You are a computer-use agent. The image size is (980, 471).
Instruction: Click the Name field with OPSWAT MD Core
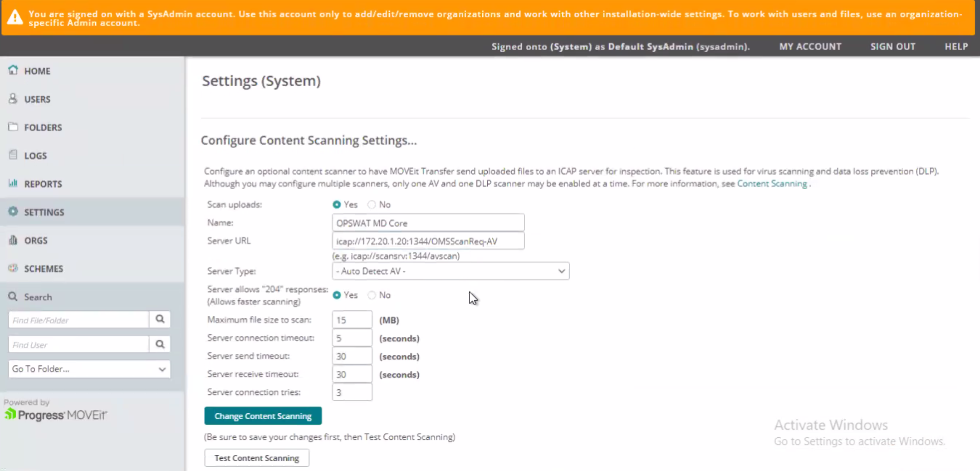[428, 223]
